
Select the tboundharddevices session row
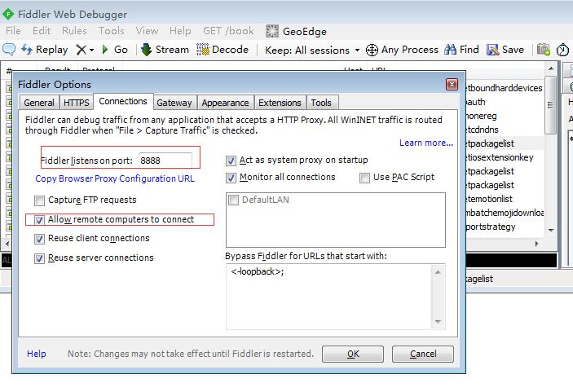505,88
